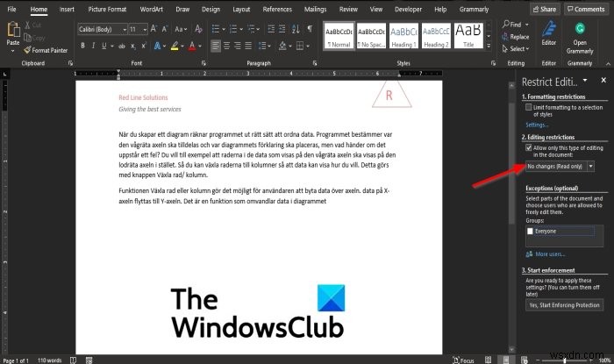Open the Review tab

(x=348, y=9)
